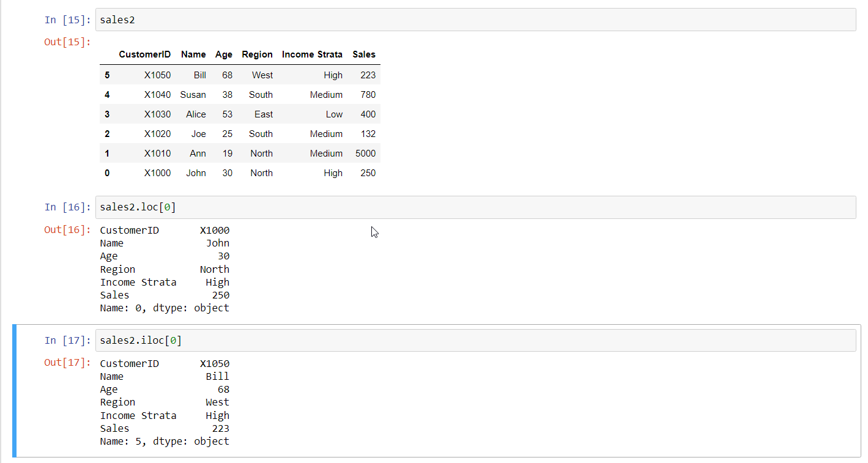
Task: Select the In [15] prompt label
Action: click(67, 20)
